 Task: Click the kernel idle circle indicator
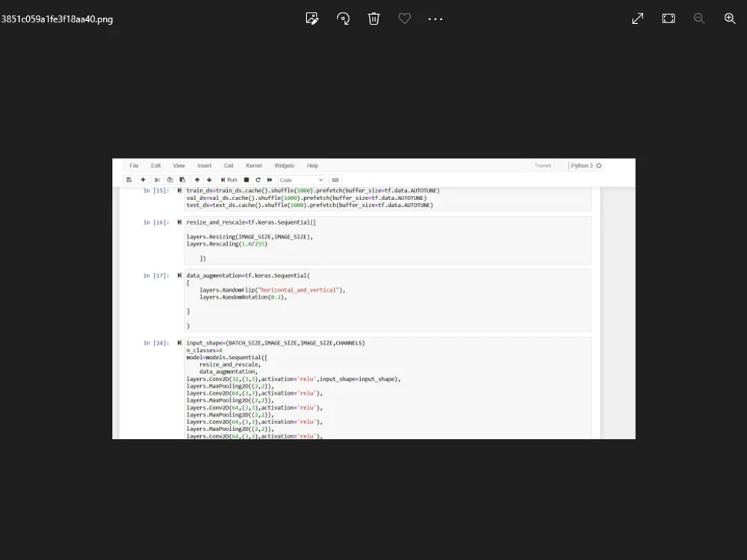point(599,166)
